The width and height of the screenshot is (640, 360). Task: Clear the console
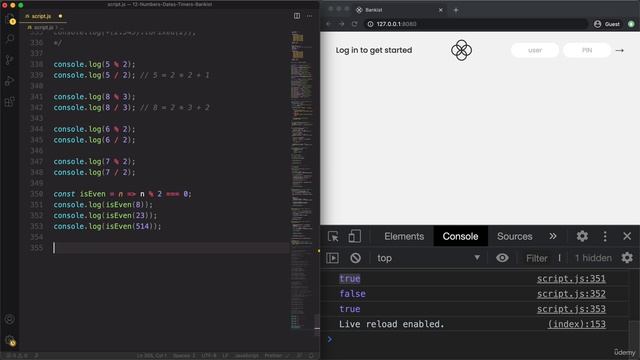click(356, 258)
